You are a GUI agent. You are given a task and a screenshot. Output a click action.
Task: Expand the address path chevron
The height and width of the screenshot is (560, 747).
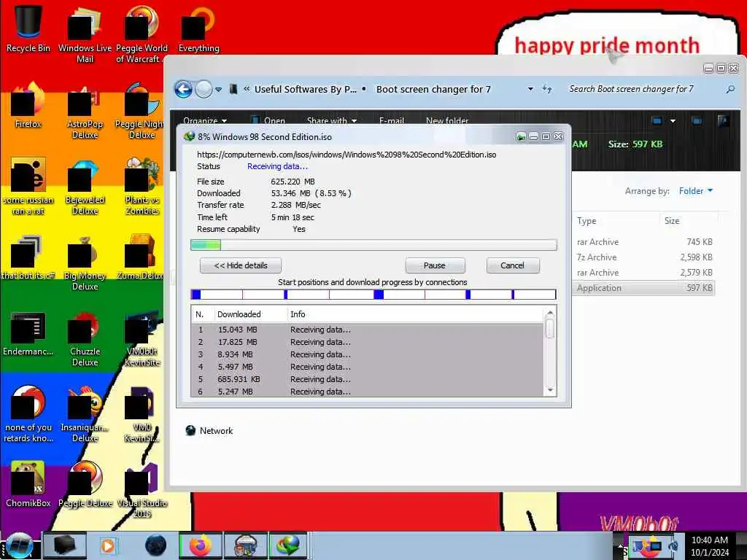247,89
